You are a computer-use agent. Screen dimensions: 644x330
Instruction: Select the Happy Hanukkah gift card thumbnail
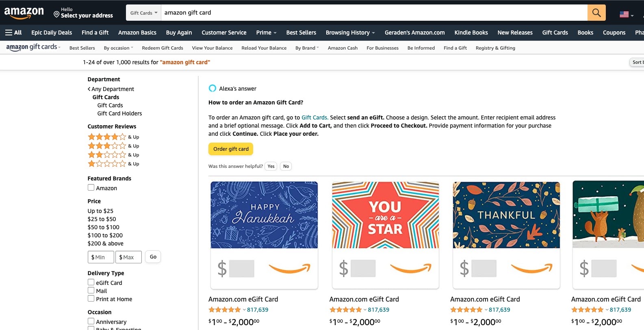tap(264, 215)
